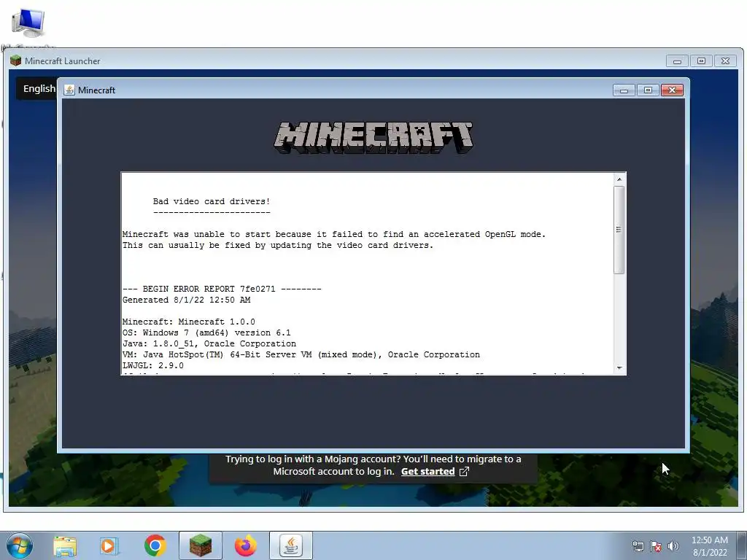
Task: Click the grass block icon in Launcher title bar
Action: 16,61
